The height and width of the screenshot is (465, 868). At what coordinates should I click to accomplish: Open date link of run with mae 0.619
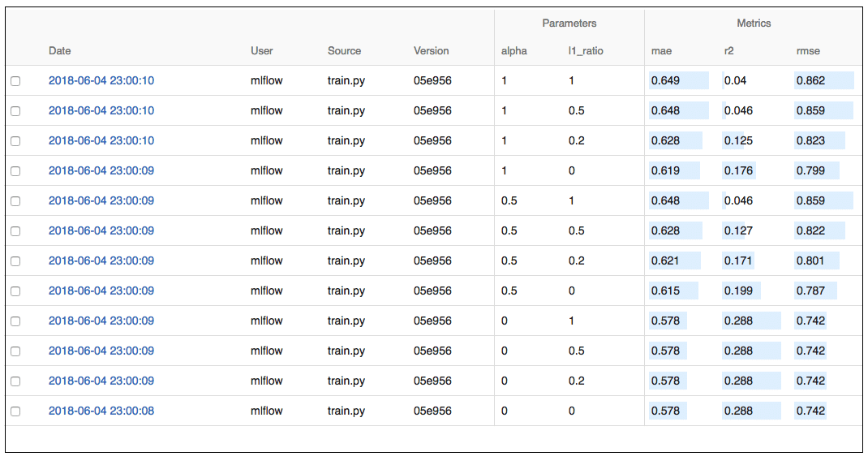[x=101, y=170]
